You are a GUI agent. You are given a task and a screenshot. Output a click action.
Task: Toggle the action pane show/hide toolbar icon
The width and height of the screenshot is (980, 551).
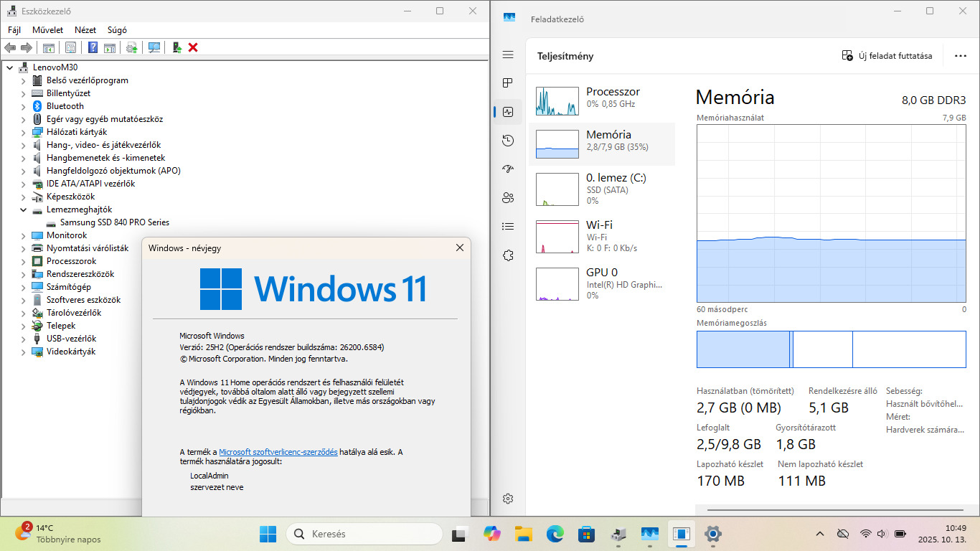[x=110, y=47]
